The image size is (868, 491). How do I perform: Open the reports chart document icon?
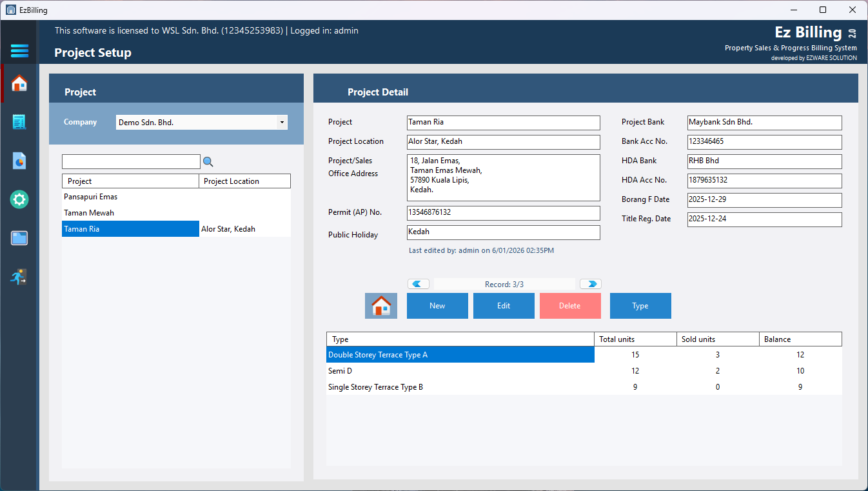click(x=19, y=161)
